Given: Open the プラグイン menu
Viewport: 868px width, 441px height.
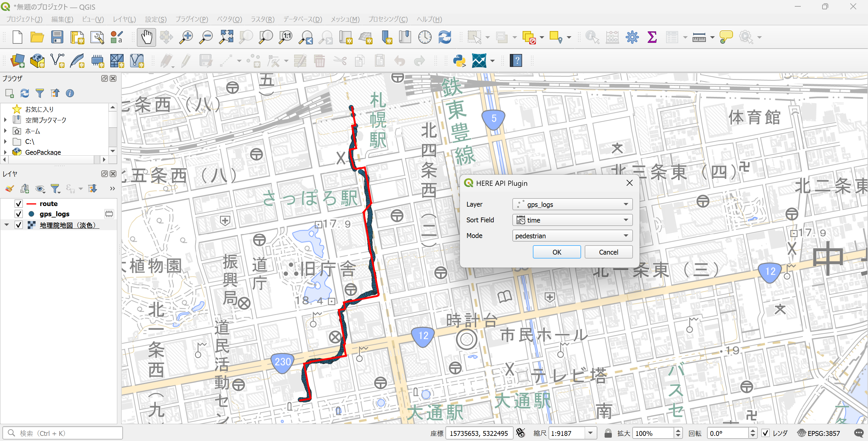Looking at the screenshot, I should point(191,19).
